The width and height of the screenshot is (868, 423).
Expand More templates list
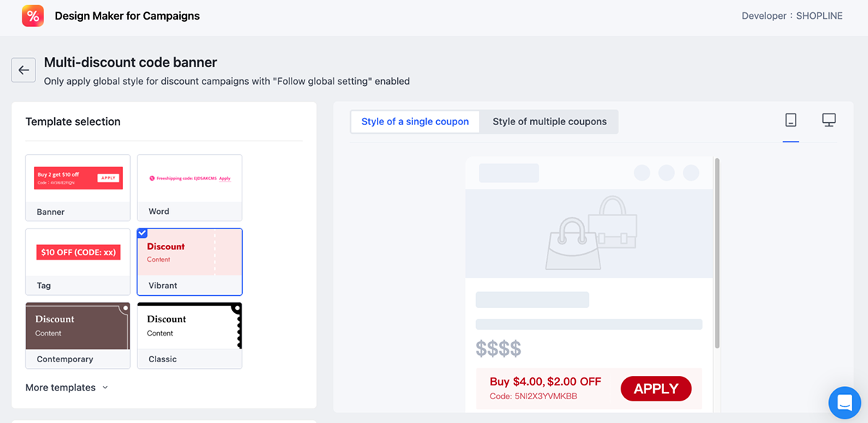pos(67,388)
